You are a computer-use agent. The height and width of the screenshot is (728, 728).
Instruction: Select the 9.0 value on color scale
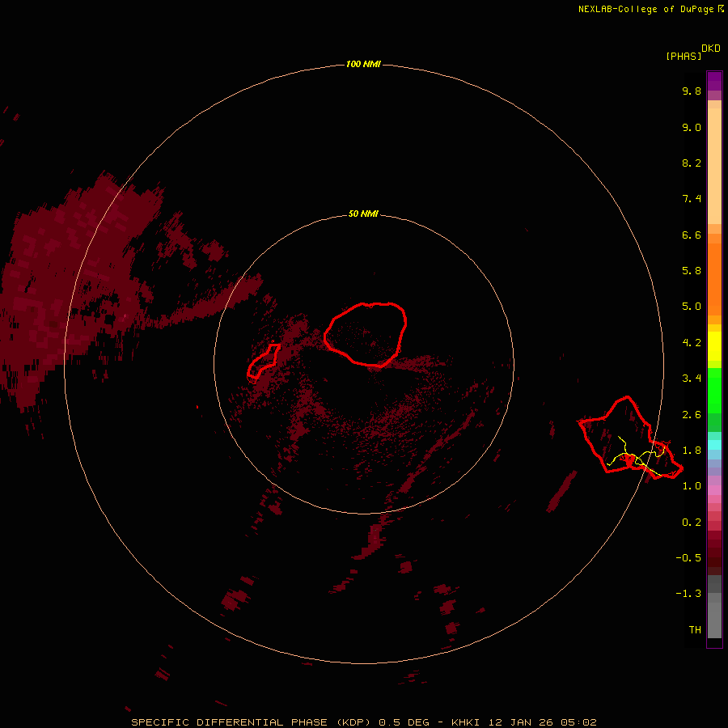click(692, 127)
